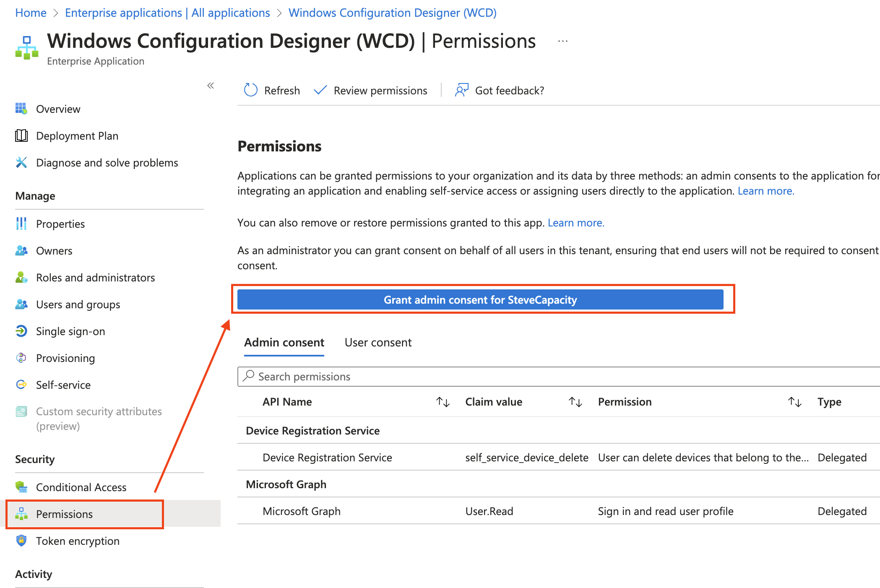The height and width of the screenshot is (588, 880).
Task: Click the Got feedback person icon
Action: point(461,90)
